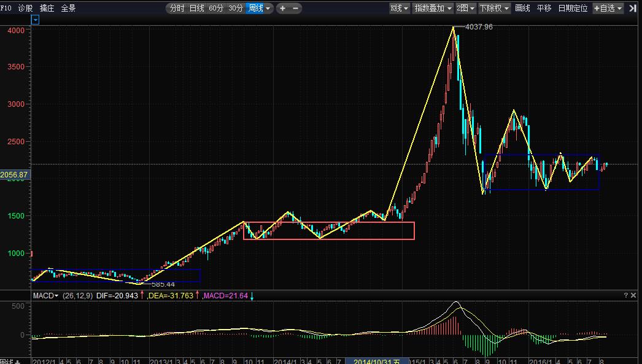Viewport: 642px width, 364px height.
Task: Close the MACD indicator panel
Action: [x=634, y=295]
